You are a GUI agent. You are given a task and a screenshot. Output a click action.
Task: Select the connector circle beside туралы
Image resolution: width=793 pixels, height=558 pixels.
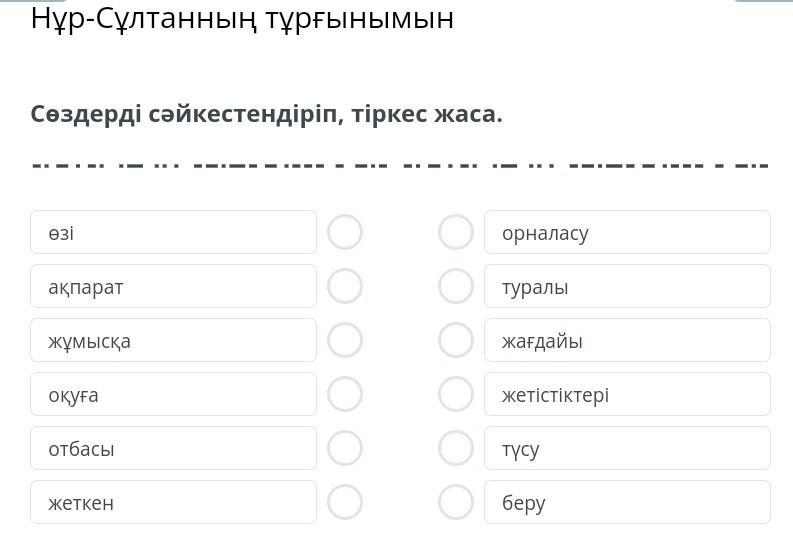(456, 286)
